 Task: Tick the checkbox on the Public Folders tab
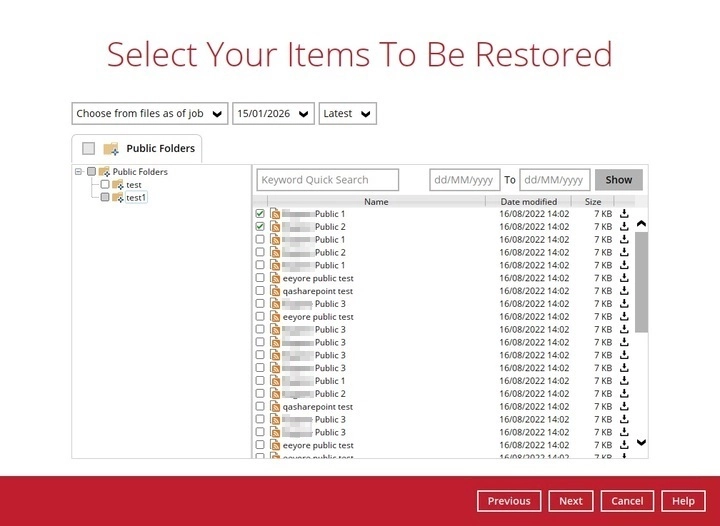89,148
